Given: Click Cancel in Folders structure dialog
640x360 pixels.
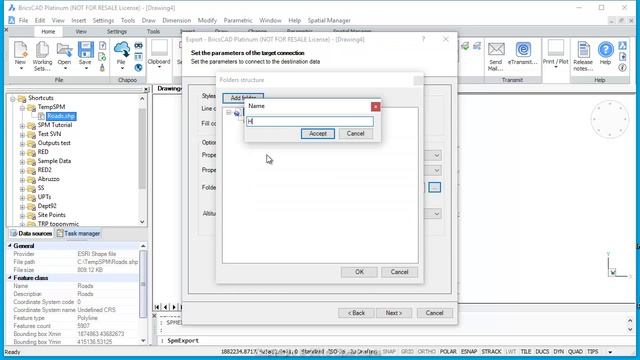Looking at the screenshot, I should coord(399,272).
